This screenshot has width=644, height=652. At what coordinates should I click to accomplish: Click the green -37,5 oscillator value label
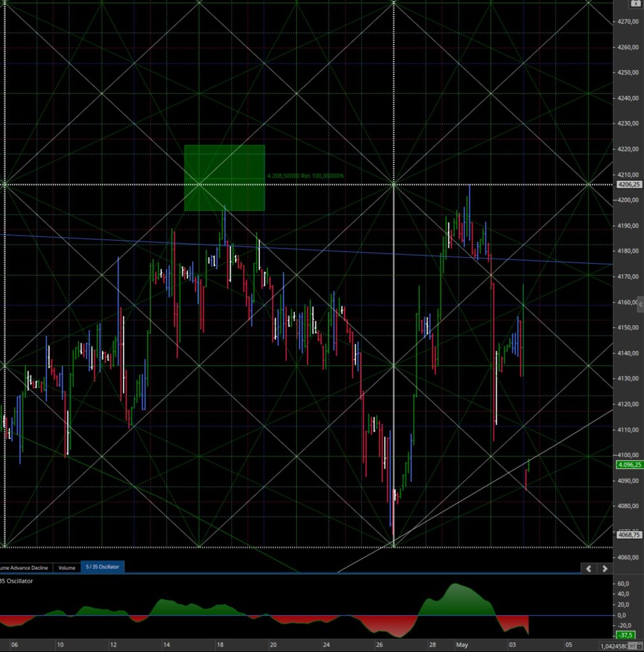coord(626,635)
